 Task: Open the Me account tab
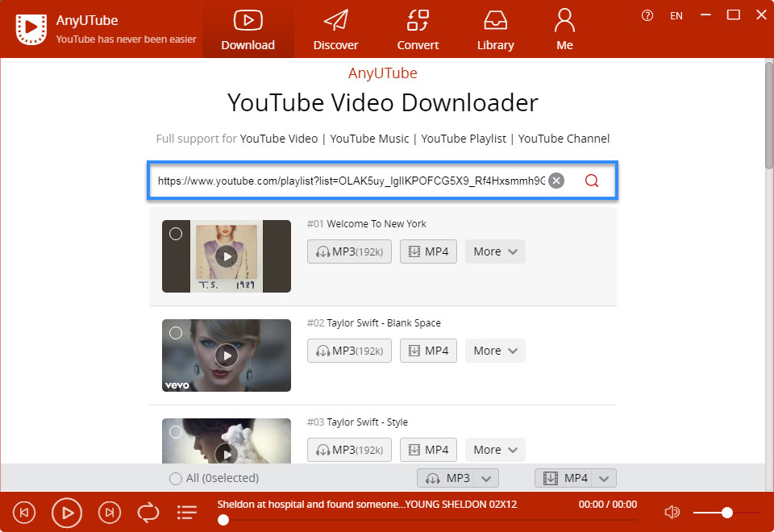(x=564, y=30)
